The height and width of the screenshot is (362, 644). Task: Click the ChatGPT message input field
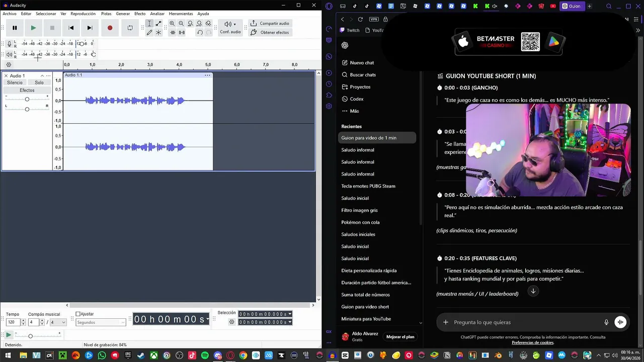(x=526, y=322)
